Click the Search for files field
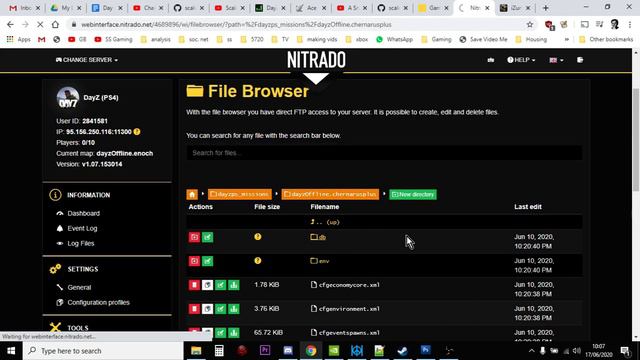Screen dimensions: 640x360 point(384,153)
